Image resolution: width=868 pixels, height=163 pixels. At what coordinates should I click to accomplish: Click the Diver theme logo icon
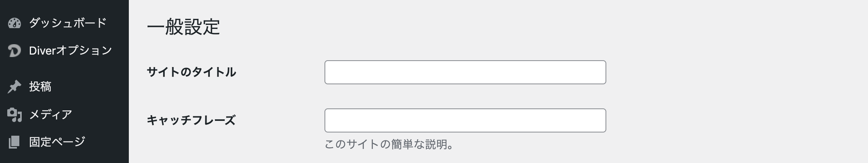pos(14,51)
